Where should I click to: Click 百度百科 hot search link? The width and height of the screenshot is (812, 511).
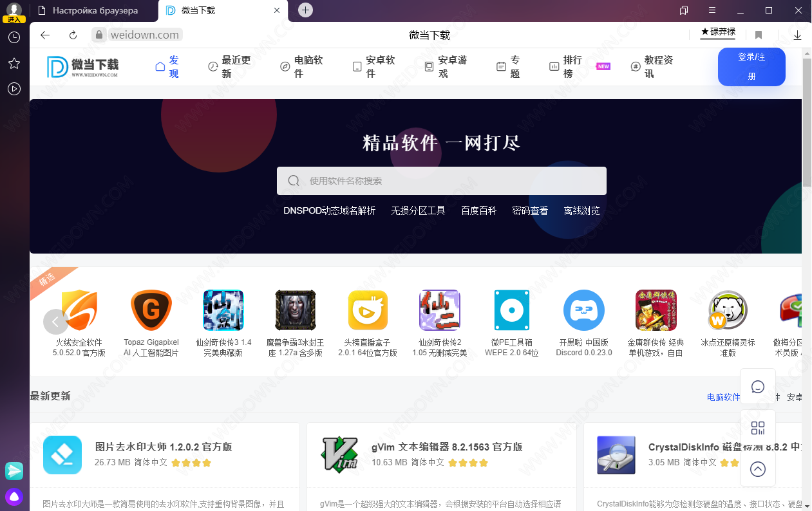pos(479,211)
